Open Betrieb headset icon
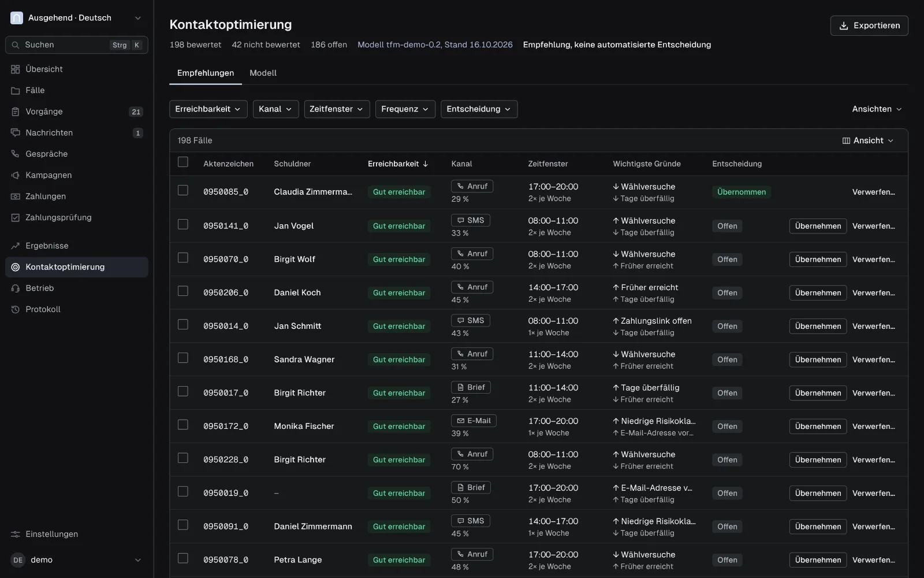 coord(16,288)
